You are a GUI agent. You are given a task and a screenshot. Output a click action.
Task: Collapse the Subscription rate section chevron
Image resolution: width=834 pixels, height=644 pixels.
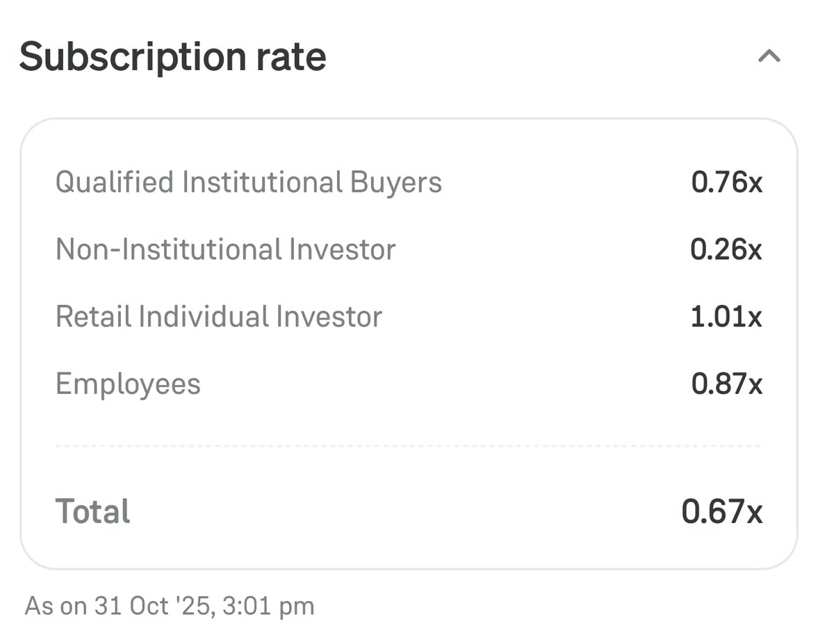pos(769,56)
